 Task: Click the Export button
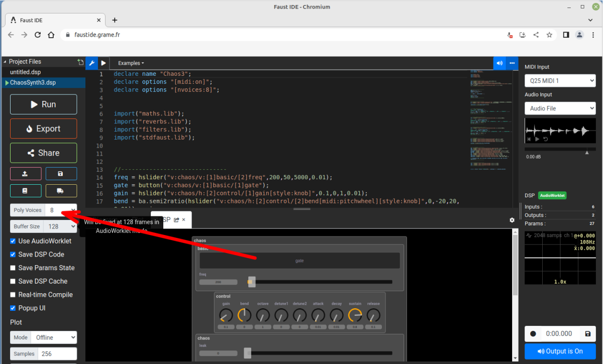tap(44, 129)
